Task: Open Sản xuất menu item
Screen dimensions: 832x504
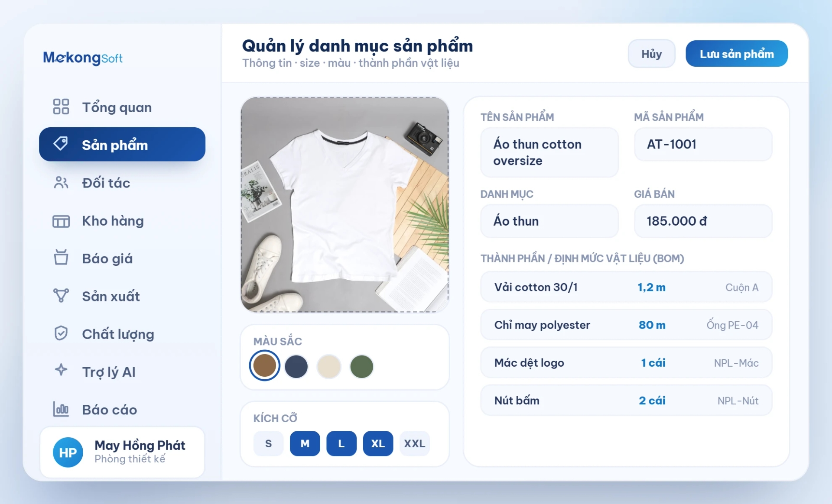Action: (x=122, y=296)
